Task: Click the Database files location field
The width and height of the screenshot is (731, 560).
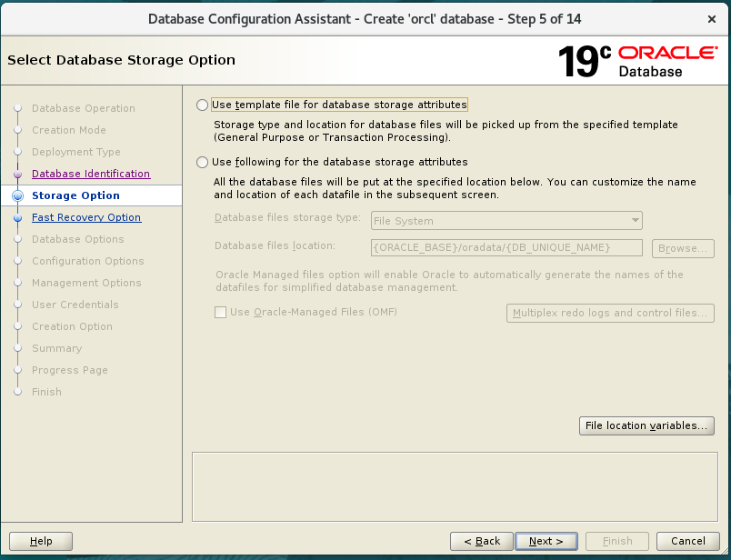Action: [x=506, y=247]
